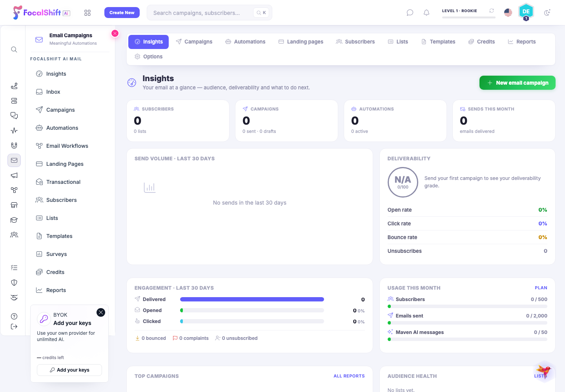
Task: Switch to the Credits tab
Action: click(x=482, y=42)
